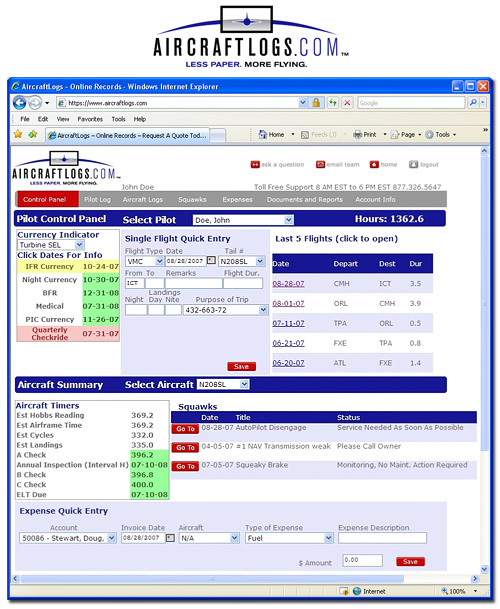Click the 'email team' envelope icon
Image resolution: width=500 pixels, height=609 pixels.
[x=320, y=165]
